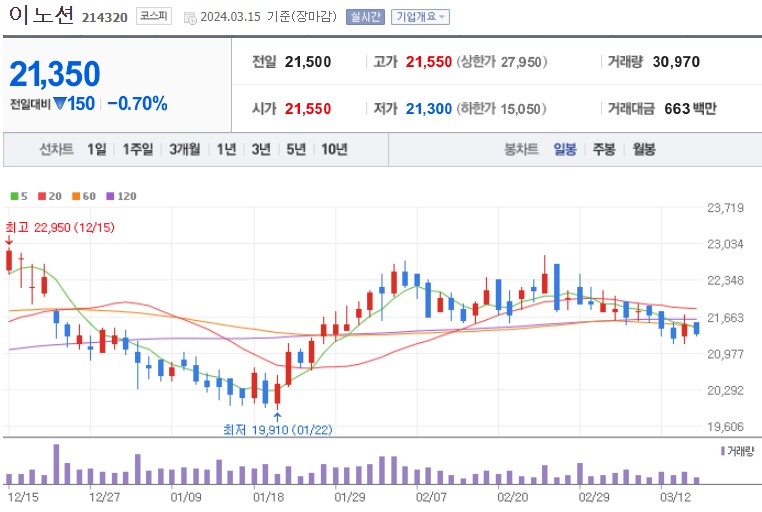The width and height of the screenshot is (762, 512).
Task: Click the 19,606 price axis label
Action: 726,427
